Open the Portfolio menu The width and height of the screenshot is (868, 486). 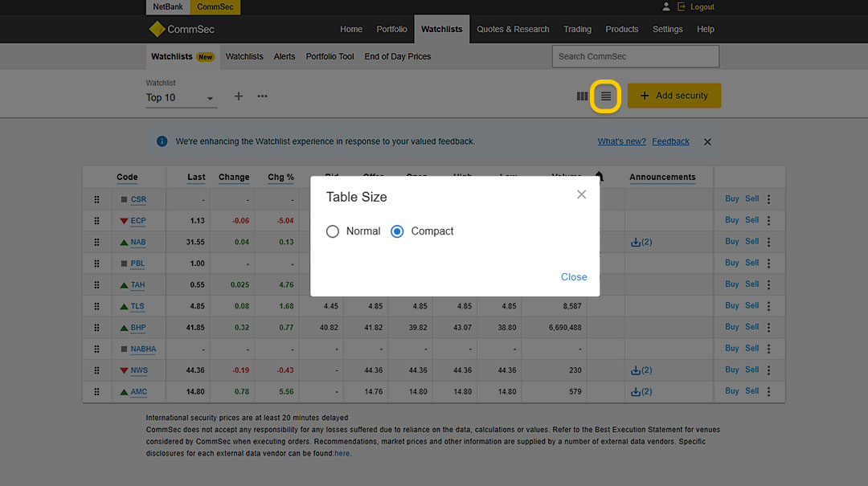coord(392,30)
